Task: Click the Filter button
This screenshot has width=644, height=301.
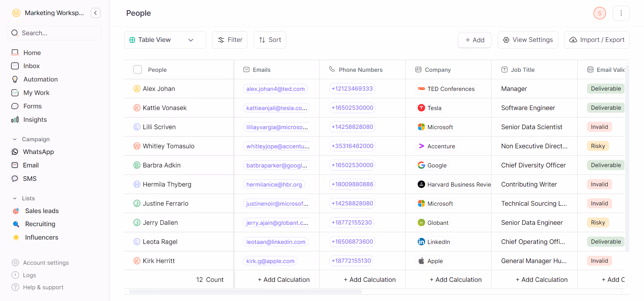Action: (230, 40)
